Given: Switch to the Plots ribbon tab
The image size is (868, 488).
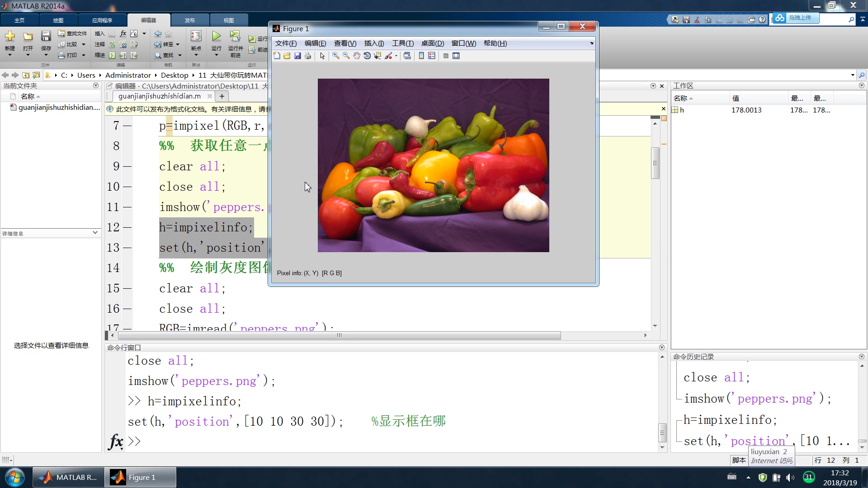Looking at the screenshot, I should (x=58, y=20).
